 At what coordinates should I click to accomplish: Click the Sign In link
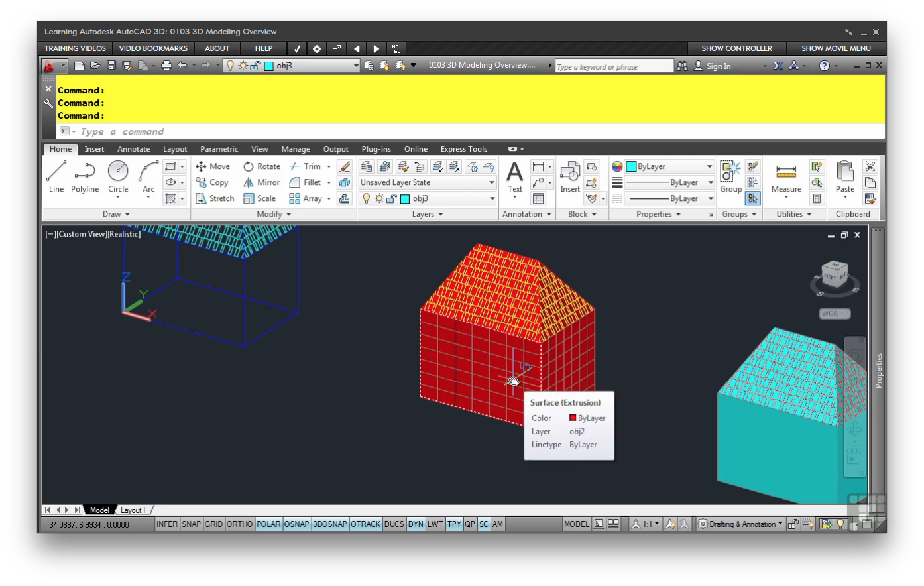(719, 66)
